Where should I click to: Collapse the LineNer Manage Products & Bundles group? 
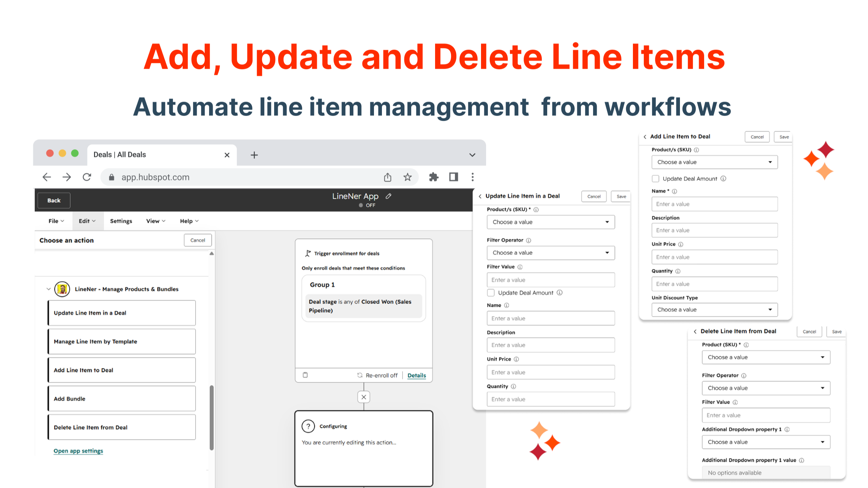coord(48,289)
